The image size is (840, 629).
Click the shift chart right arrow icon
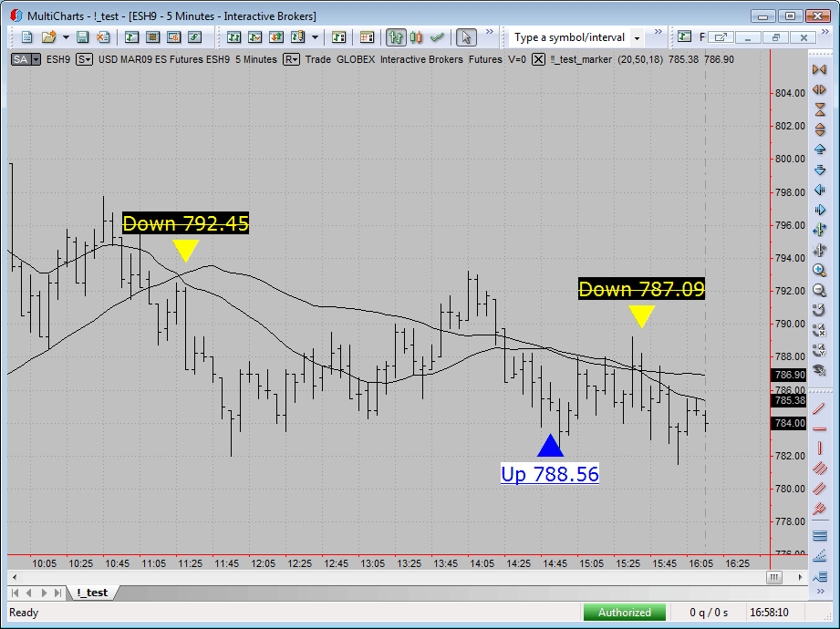820,210
